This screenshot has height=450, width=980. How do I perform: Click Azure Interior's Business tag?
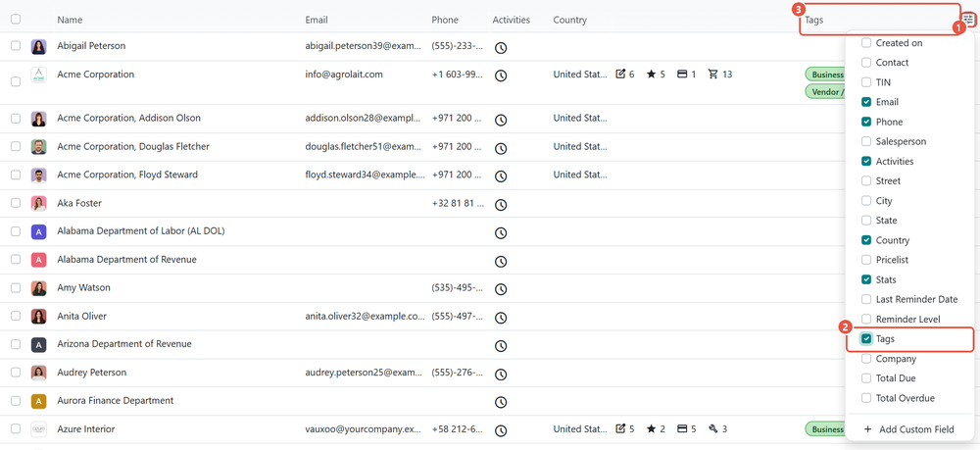(x=825, y=429)
